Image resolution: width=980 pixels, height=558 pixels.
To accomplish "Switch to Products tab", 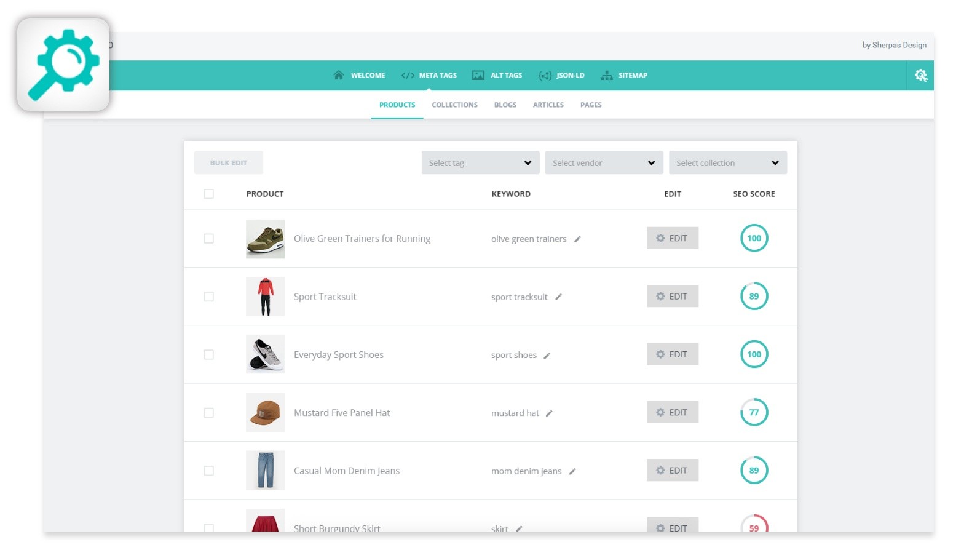I will coord(397,105).
